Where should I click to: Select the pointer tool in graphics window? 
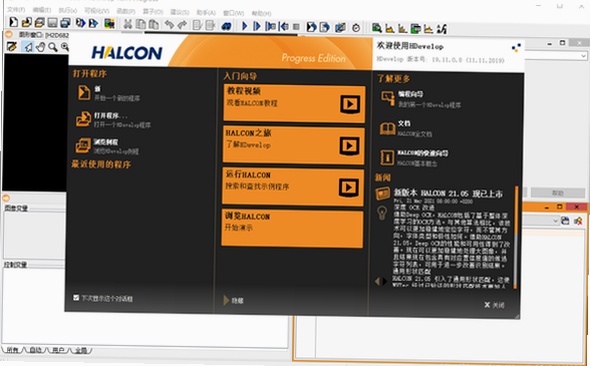point(28,47)
